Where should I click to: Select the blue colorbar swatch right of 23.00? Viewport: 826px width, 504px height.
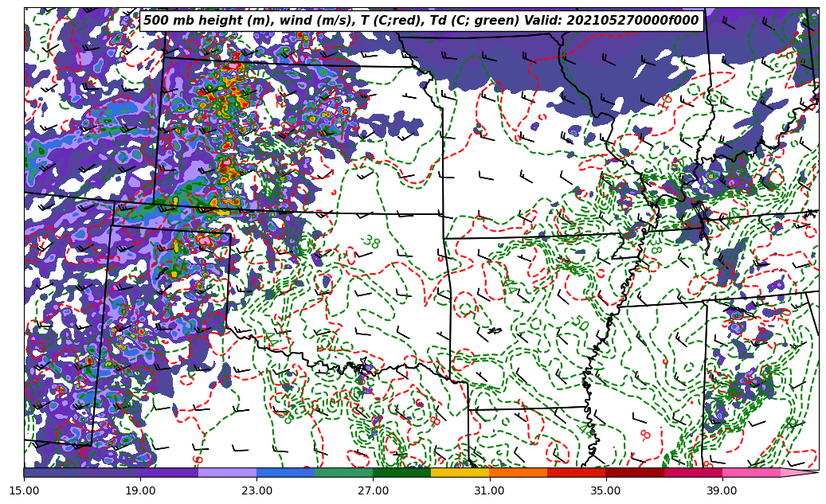[x=286, y=472]
